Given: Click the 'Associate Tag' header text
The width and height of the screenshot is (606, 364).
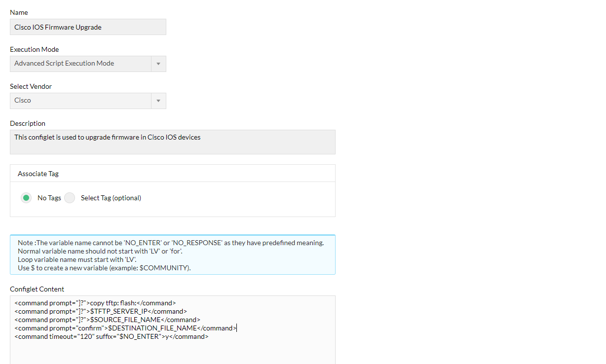Looking at the screenshot, I should tap(38, 174).
